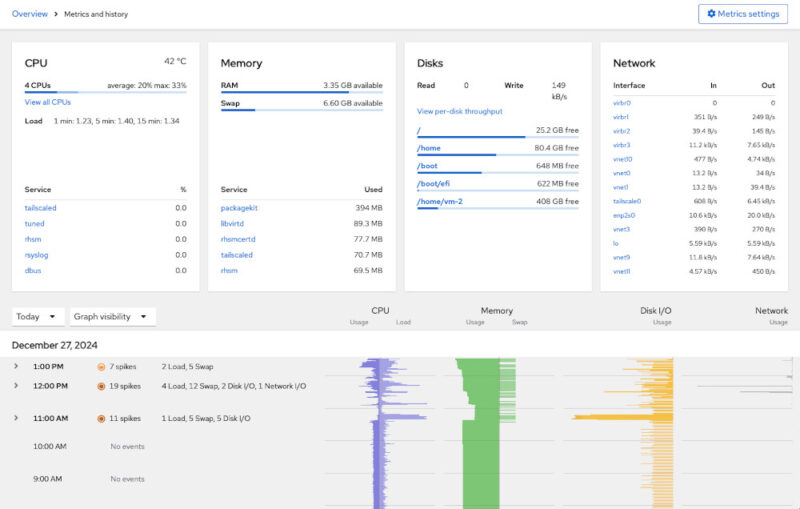This screenshot has width=800, height=509.
Task: Open the packagekit service in Memory
Action: point(239,207)
